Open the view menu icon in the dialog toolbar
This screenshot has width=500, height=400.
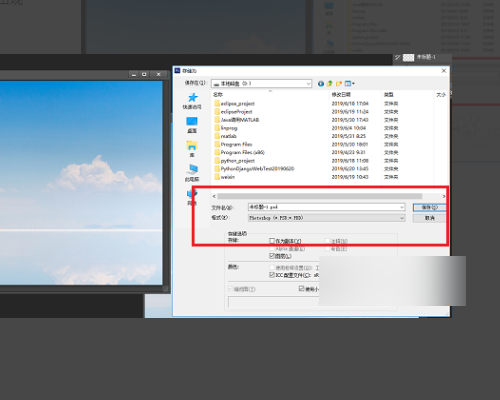350,84
